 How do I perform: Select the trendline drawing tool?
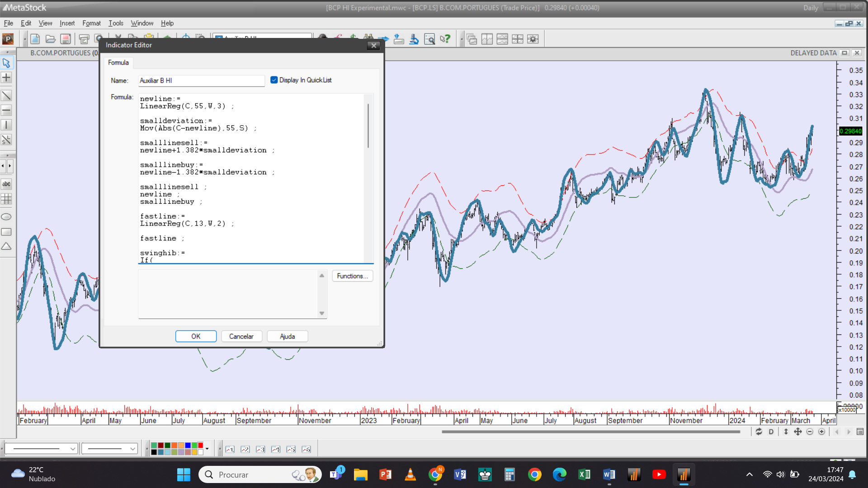[x=6, y=95]
